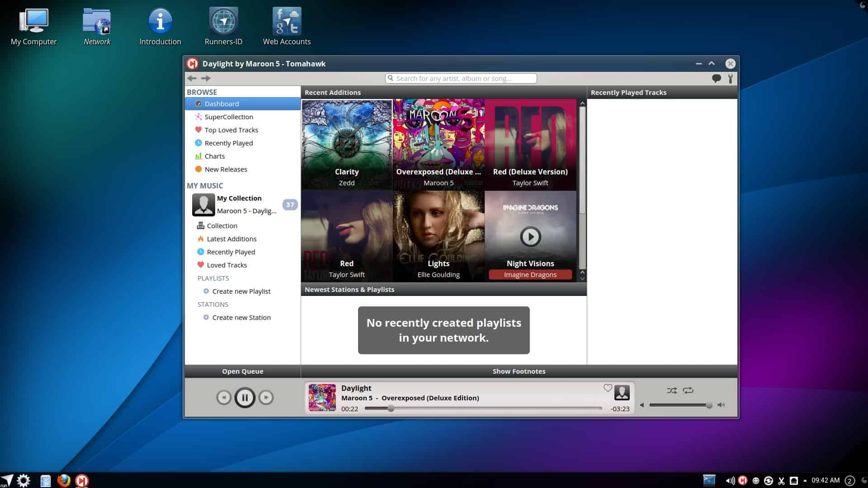This screenshot has width=868, height=488.
Task: Go forward with the right arrow
Action: coord(206,78)
